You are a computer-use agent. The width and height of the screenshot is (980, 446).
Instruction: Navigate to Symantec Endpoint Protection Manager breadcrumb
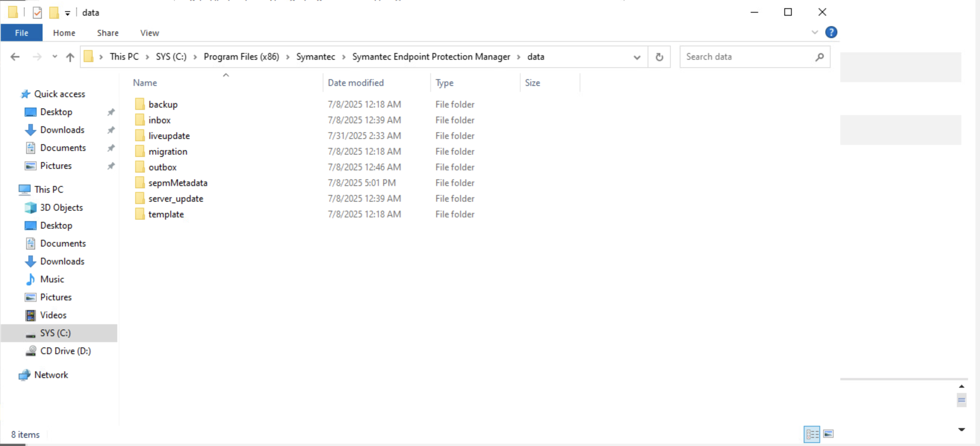click(x=431, y=56)
